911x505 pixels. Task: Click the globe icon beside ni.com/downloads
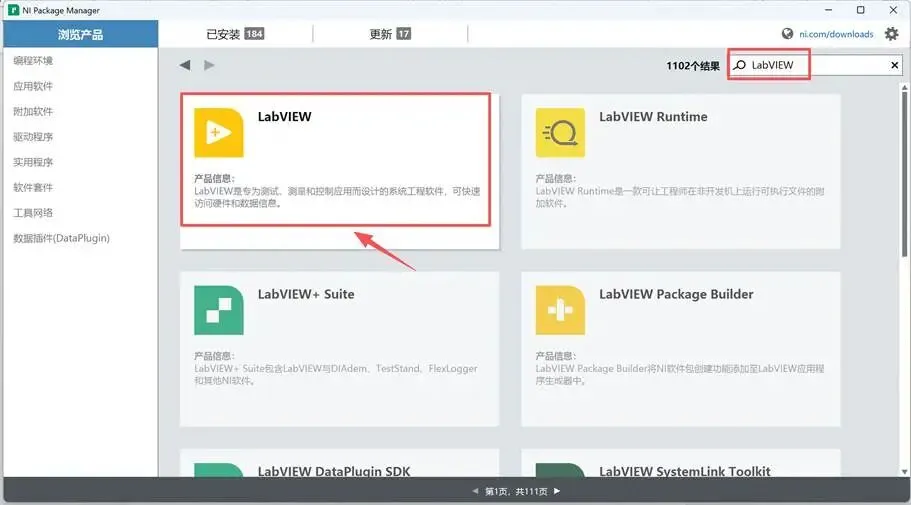(x=787, y=34)
